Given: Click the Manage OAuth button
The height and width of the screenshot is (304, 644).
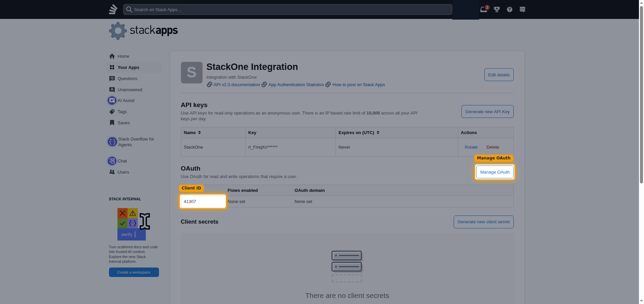Looking at the screenshot, I should (x=495, y=172).
